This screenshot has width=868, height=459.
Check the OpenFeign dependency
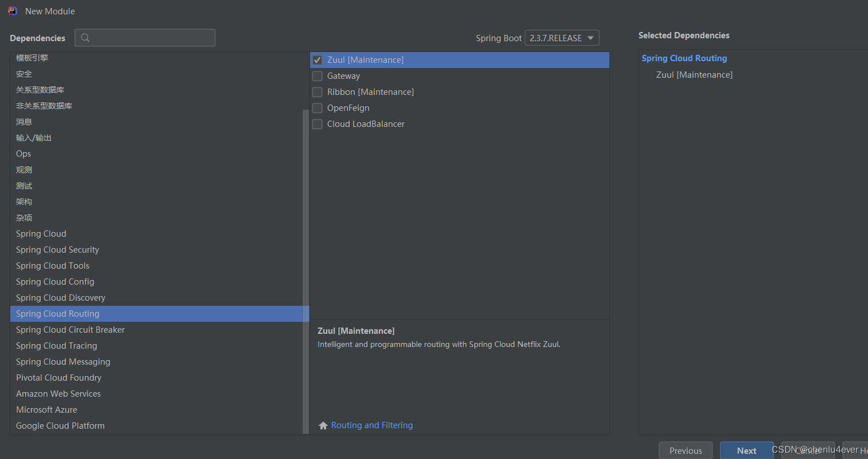[x=317, y=107]
